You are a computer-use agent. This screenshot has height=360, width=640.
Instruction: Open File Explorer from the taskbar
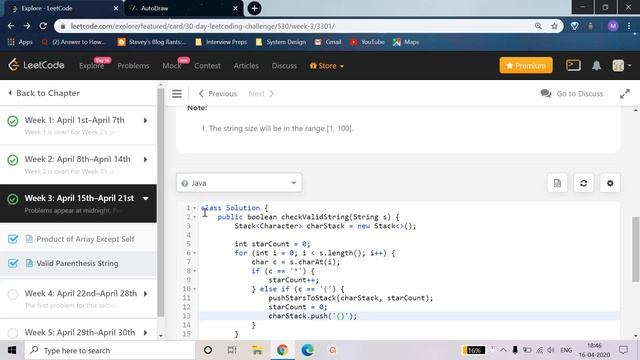tap(257, 350)
